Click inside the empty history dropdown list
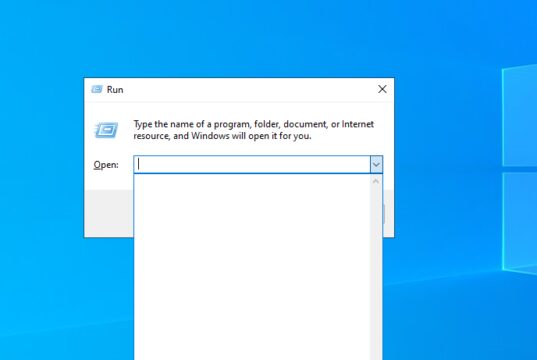The width and height of the screenshot is (537, 360). (252, 267)
